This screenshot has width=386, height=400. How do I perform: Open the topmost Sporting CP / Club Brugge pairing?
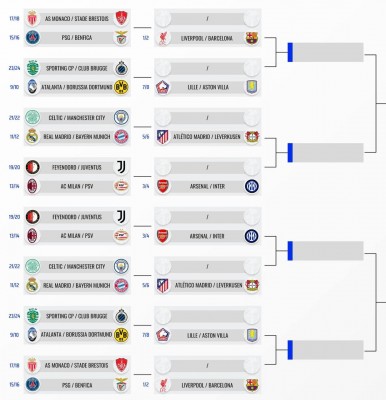[77, 68]
